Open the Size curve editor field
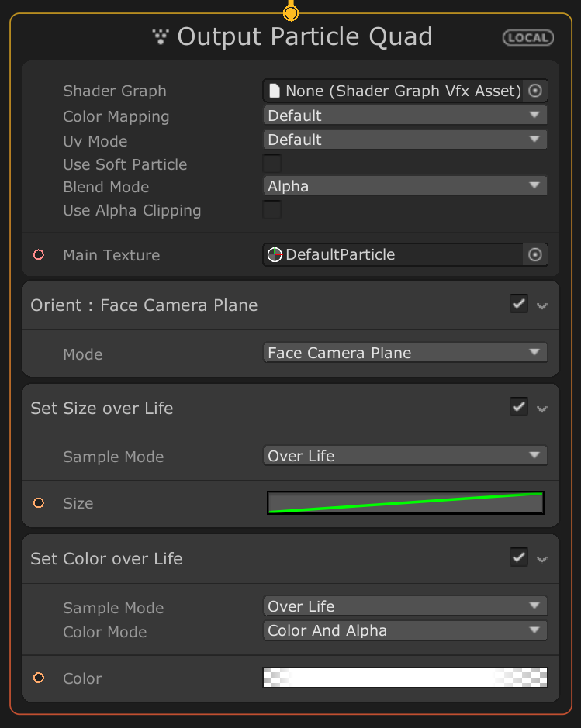This screenshot has height=728, width=581. [x=405, y=502]
